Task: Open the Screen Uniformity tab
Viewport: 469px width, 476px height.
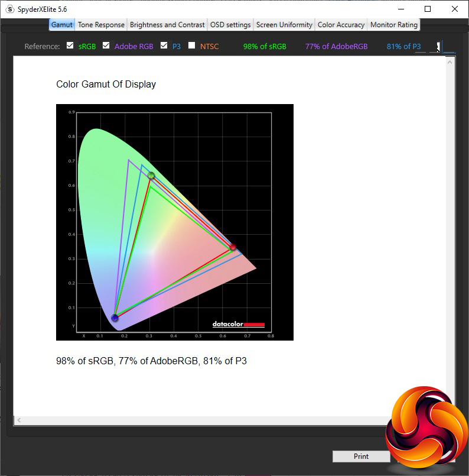Action: pos(284,25)
